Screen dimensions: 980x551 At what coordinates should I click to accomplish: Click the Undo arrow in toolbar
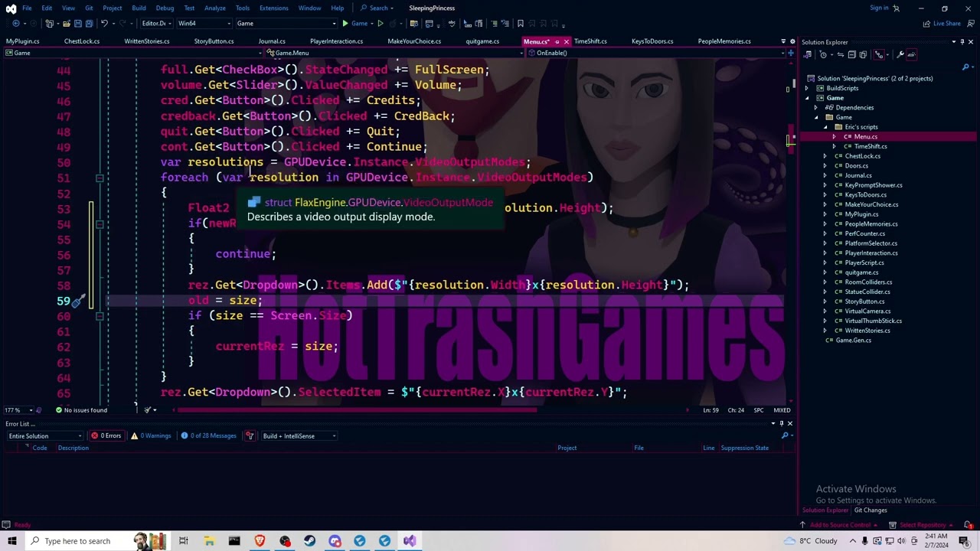click(104, 24)
